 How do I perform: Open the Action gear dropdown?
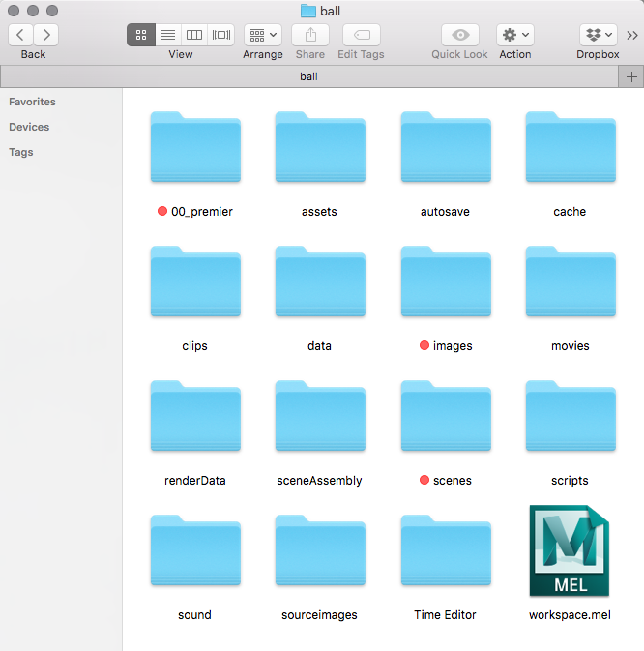click(x=514, y=35)
